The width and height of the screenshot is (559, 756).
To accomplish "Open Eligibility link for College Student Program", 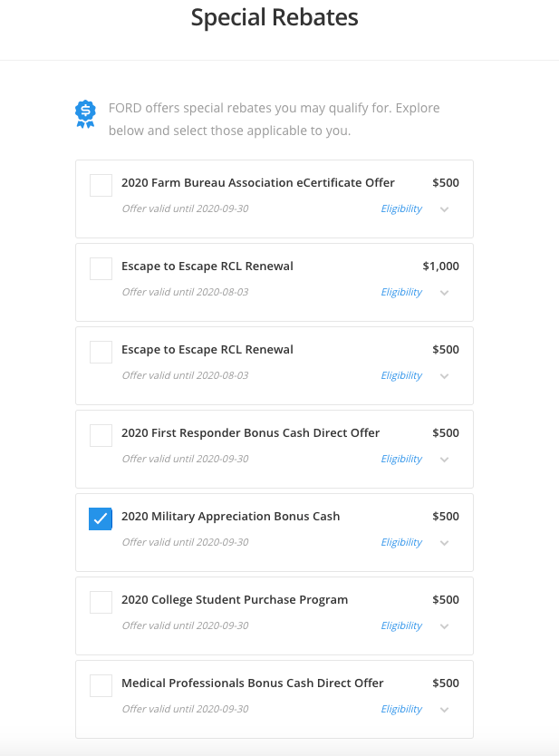I will pos(401,625).
